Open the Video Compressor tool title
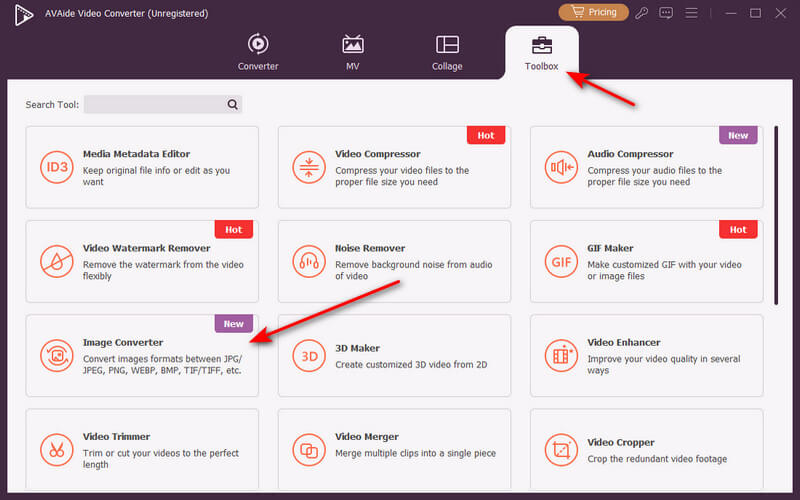 coord(378,154)
